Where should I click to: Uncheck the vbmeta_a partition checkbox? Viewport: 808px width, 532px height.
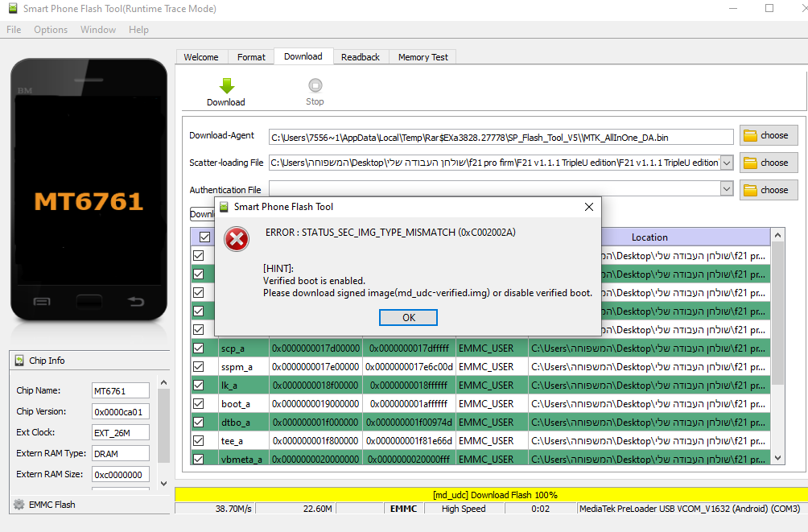199,458
